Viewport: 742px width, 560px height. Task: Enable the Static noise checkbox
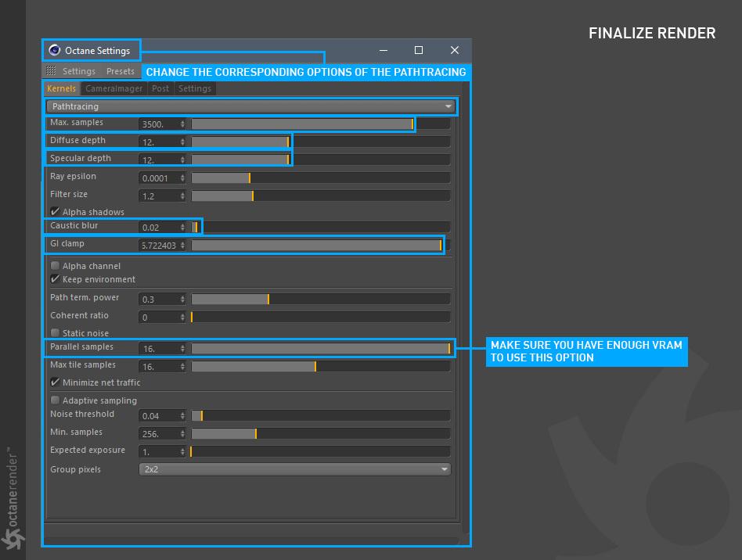pos(55,332)
